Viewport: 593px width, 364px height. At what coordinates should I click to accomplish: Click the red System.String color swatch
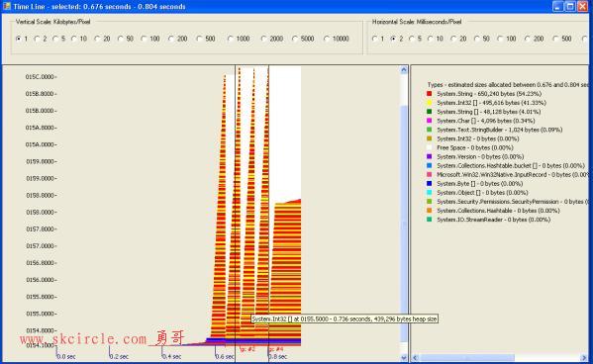pyautogui.click(x=430, y=93)
